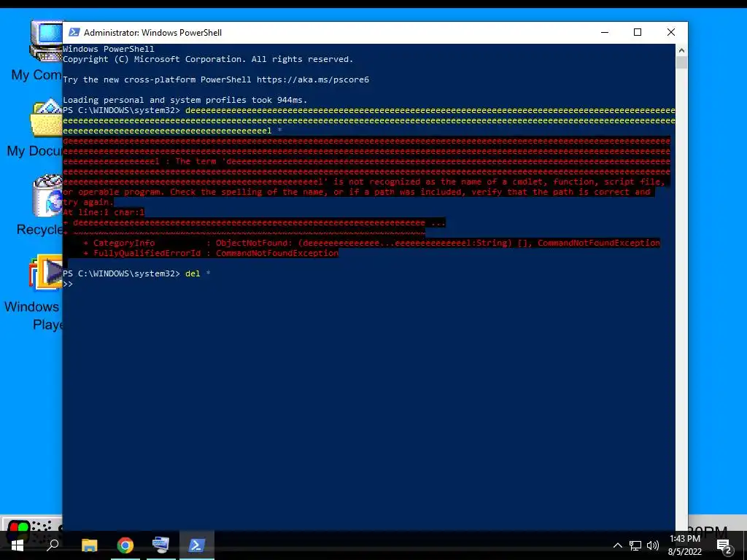The width and height of the screenshot is (747, 560).
Task: Click the PowerShell scrollbar up arrow
Action: pos(681,50)
